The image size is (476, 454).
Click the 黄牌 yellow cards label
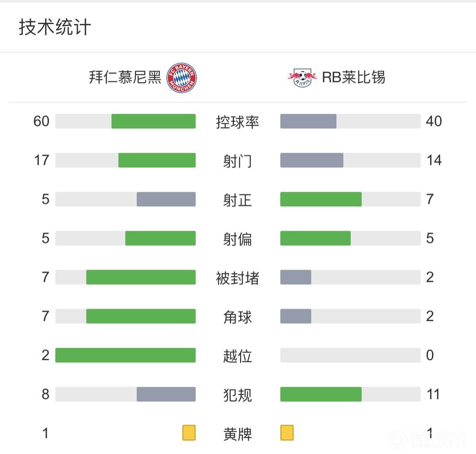point(238,434)
